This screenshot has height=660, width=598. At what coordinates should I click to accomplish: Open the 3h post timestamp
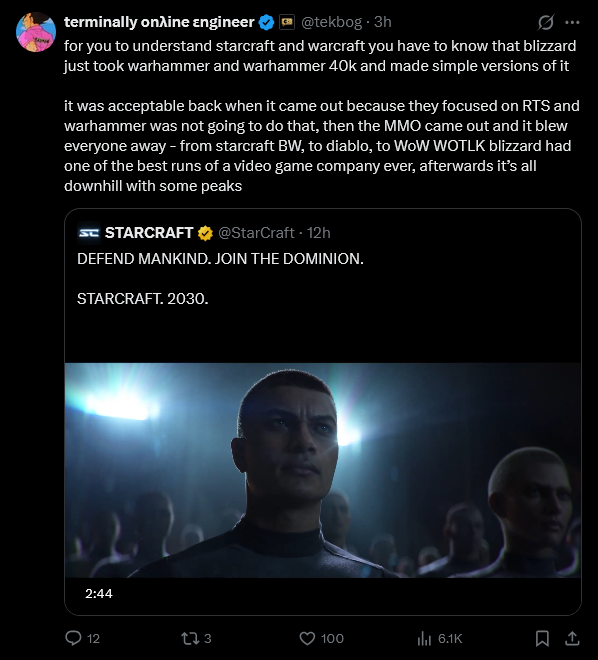[383, 22]
